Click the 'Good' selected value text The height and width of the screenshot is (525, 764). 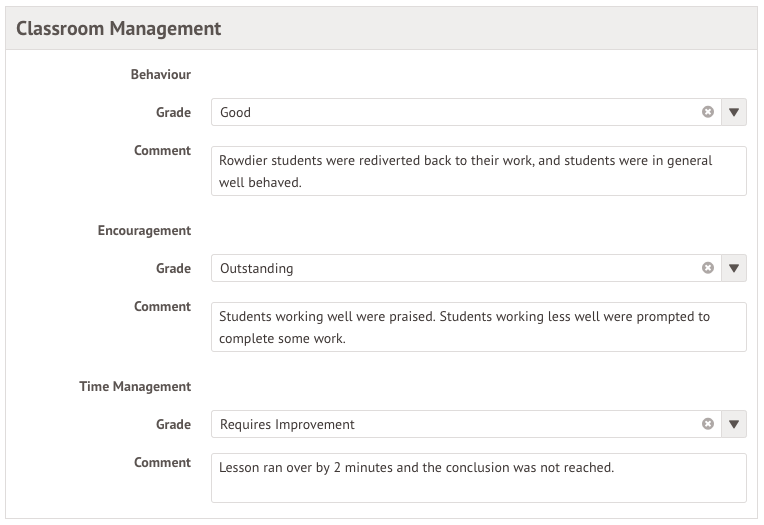click(x=236, y=113)
